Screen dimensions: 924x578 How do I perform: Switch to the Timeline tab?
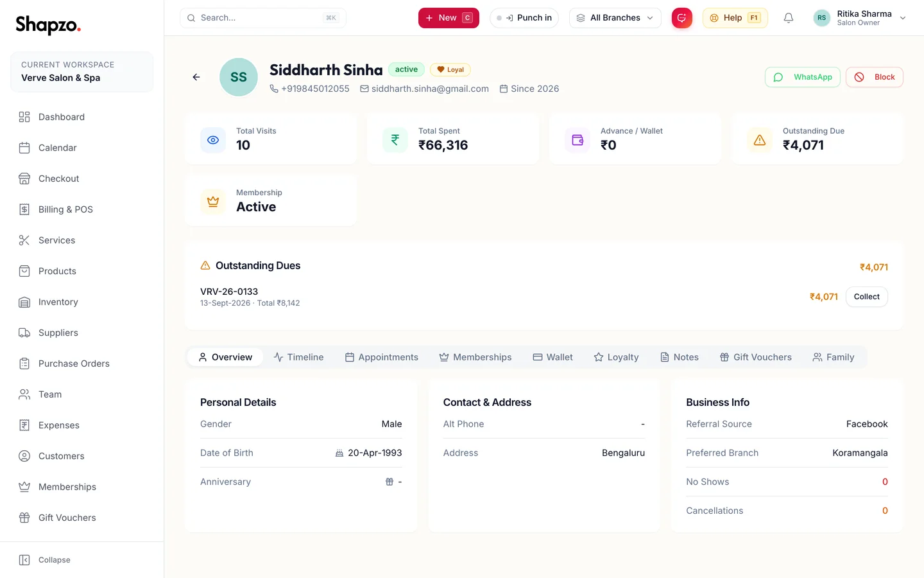pyautogui.click(x=298, y=357)
